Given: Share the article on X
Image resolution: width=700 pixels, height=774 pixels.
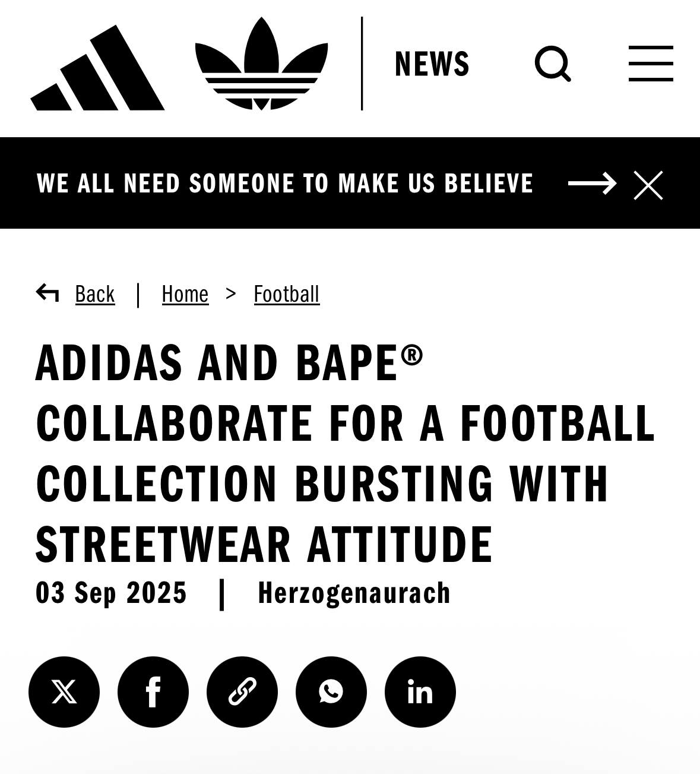Looking at the screenshot, I should [64, 692].
